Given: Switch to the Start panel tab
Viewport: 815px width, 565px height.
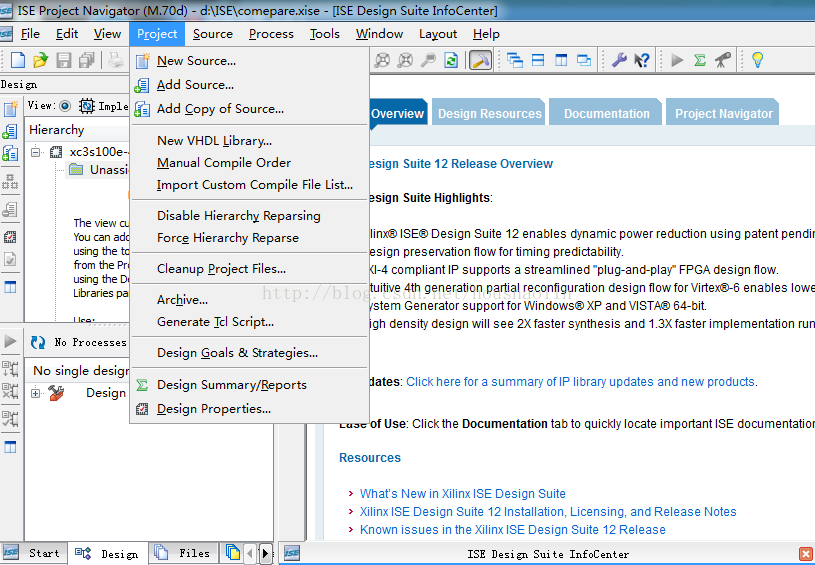Looking at the screenshot, I should tap(33, 554).
